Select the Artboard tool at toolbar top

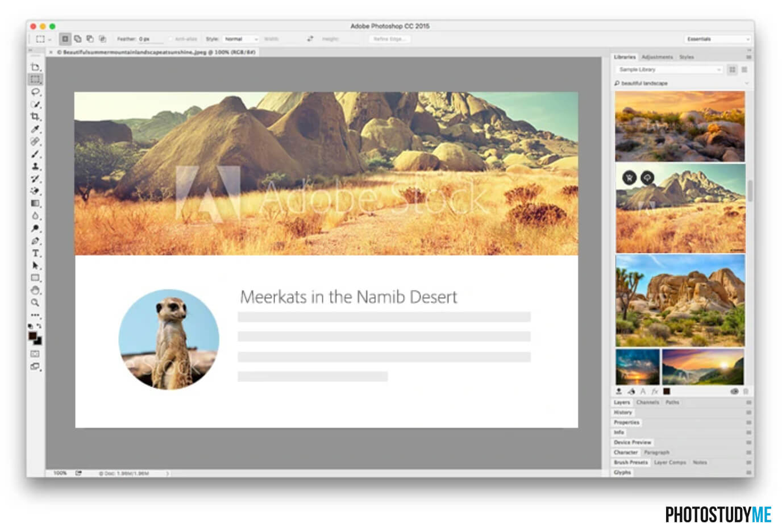pos(35,67)
